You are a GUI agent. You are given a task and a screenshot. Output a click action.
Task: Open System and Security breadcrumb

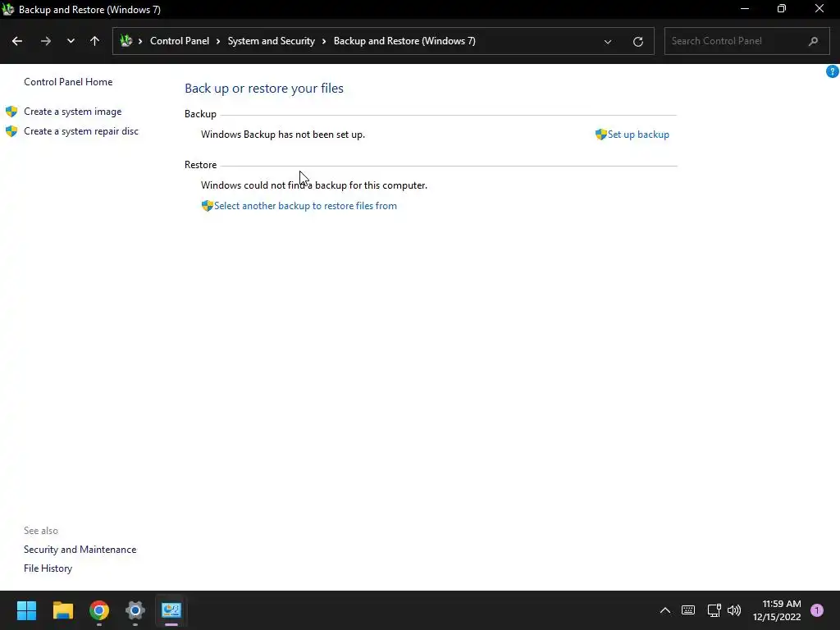[271, 41]
